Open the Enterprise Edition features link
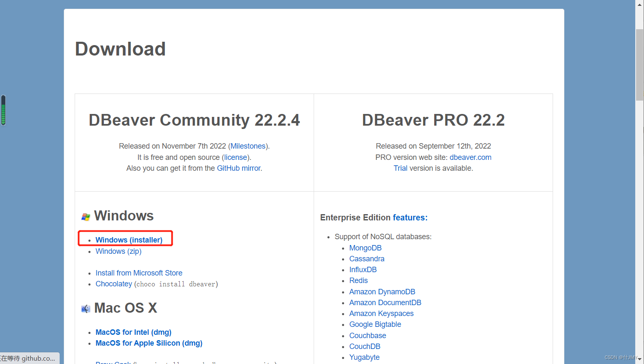Viewport: 644px width, 364px height. tap(409, 217)
